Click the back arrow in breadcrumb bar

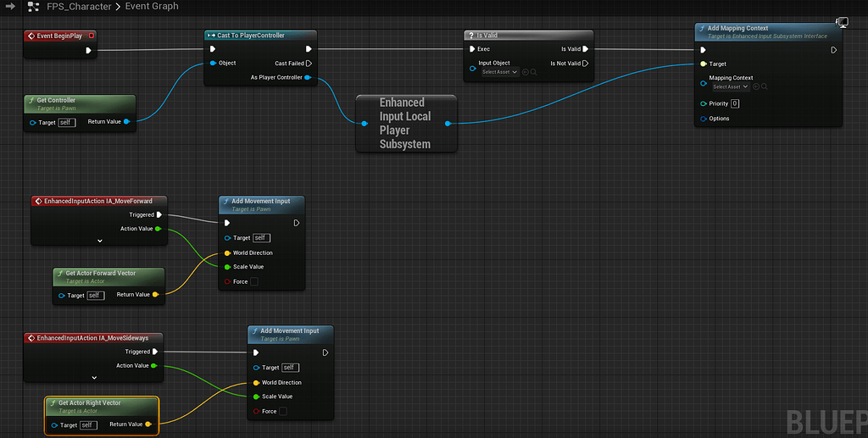pos(11,6)
